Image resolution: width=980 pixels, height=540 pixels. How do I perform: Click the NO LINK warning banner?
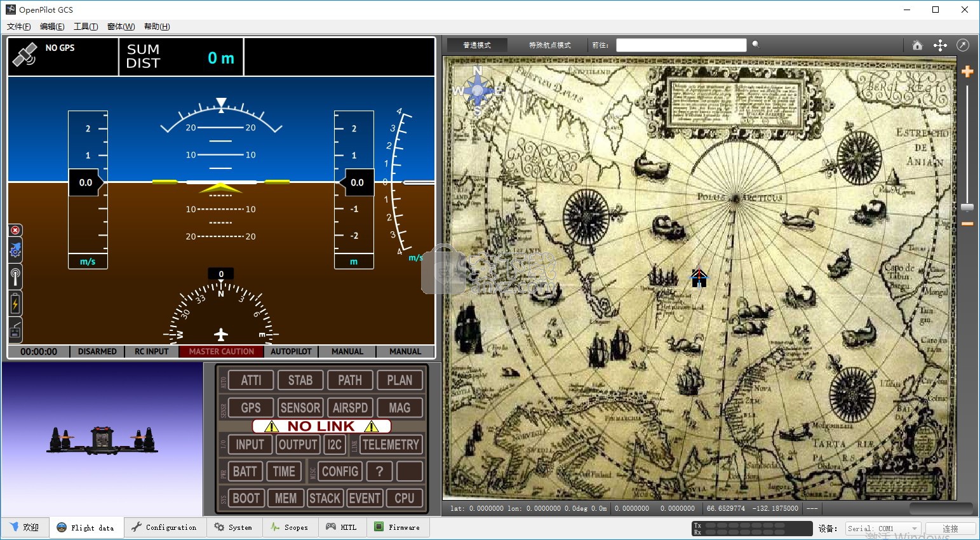(x=321, y=426)
